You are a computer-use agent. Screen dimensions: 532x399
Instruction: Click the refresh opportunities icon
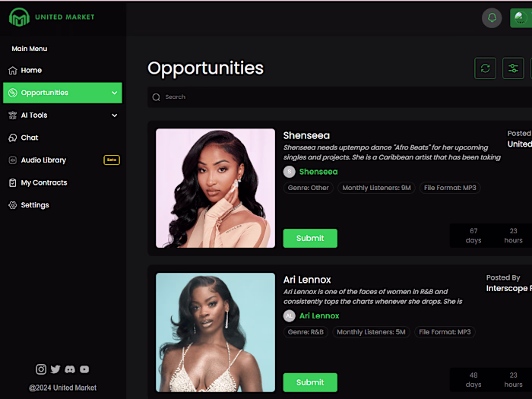(x=485, y=68)
